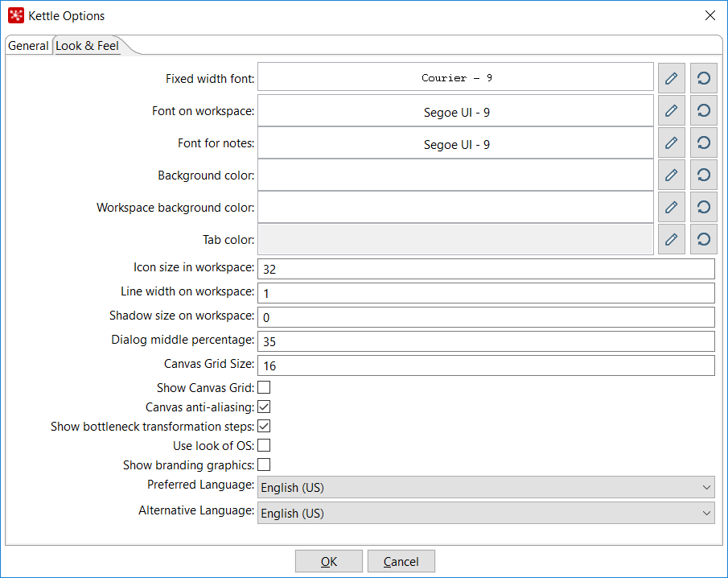Enable Show branding graphics checkbox
The height and width of the screenshot is (578, 728).
(264, 464)
